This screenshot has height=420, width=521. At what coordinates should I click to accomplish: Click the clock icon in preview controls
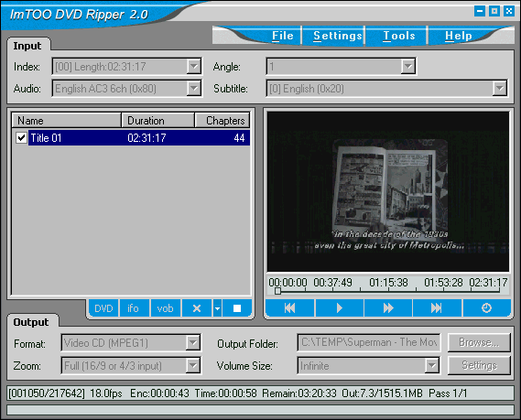tap(486, 308)
